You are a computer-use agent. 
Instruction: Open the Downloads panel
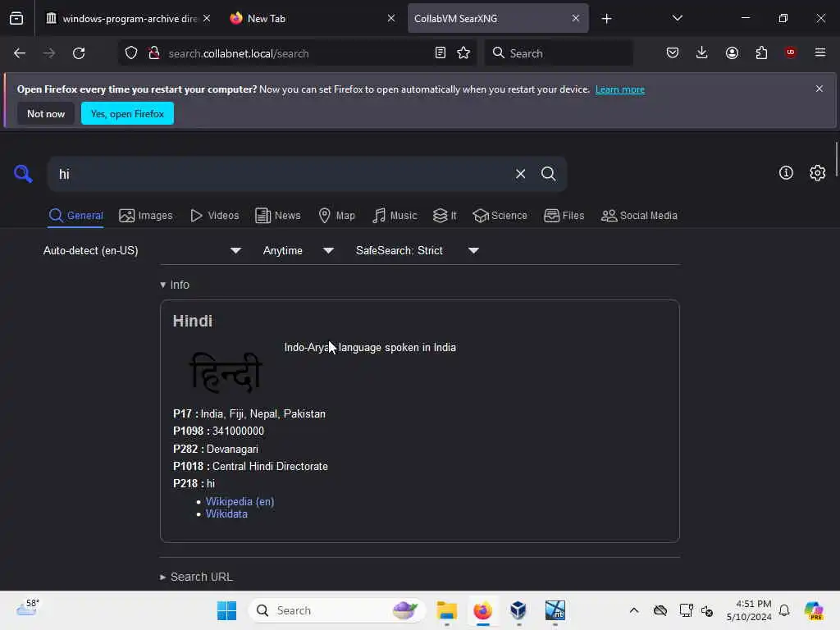tap(702, 53)
